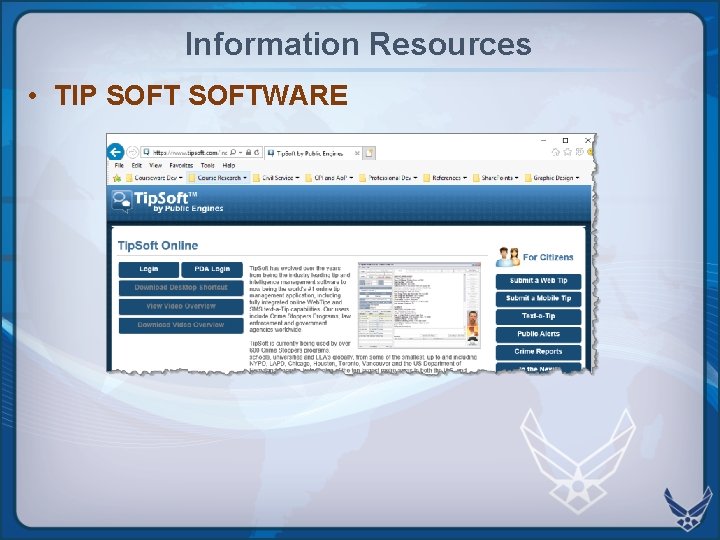Open a new browser tab

369,153
